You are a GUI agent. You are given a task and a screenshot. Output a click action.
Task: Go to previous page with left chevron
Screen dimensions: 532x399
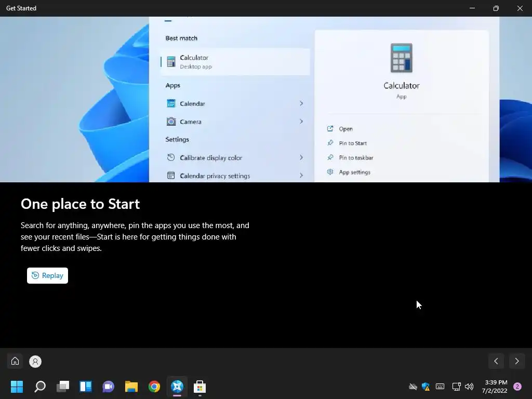496,362
